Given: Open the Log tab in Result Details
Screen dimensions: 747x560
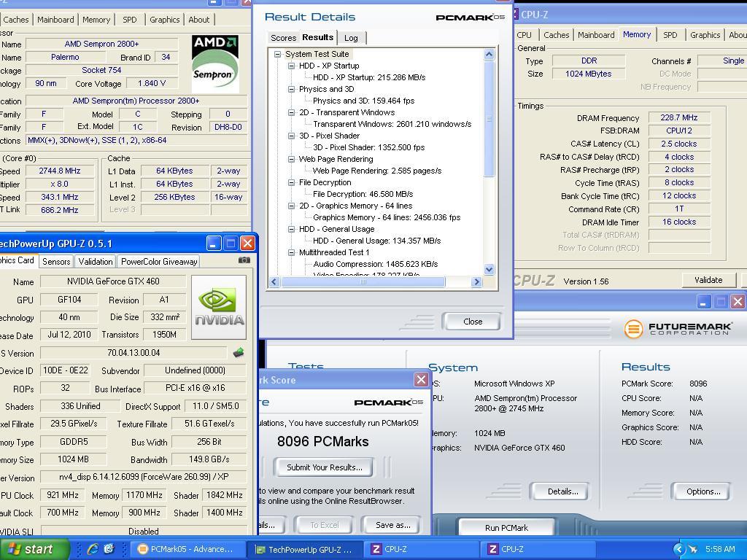Looking at the screenshot, I should pos(351,38).
